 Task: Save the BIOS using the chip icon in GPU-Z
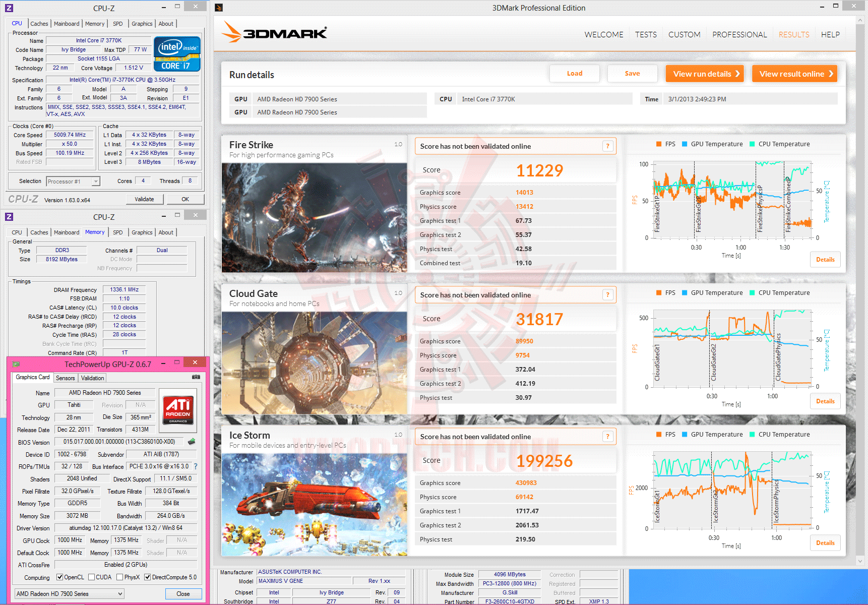click(192, 442)
